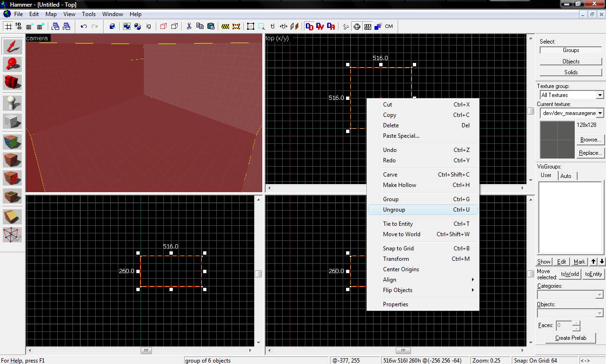Viewport: 606px width, 364px height.
Task: Open the Clipping tool
Action: [13, 217]
